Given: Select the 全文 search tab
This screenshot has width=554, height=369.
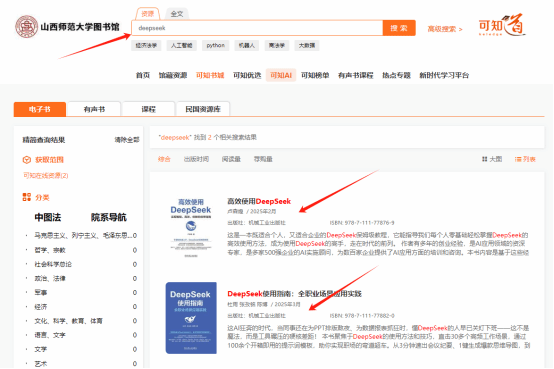Looking at the screenshot, I should (177, 14).
